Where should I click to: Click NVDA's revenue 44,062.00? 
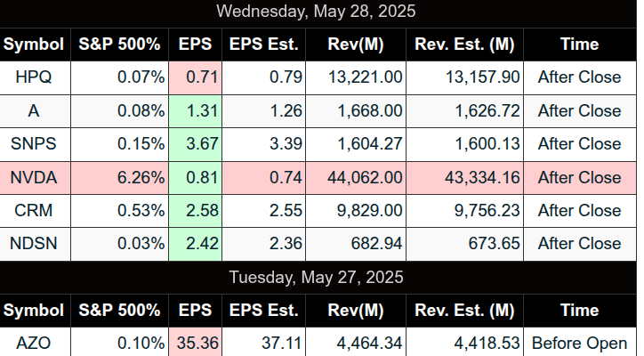[356, 178]
